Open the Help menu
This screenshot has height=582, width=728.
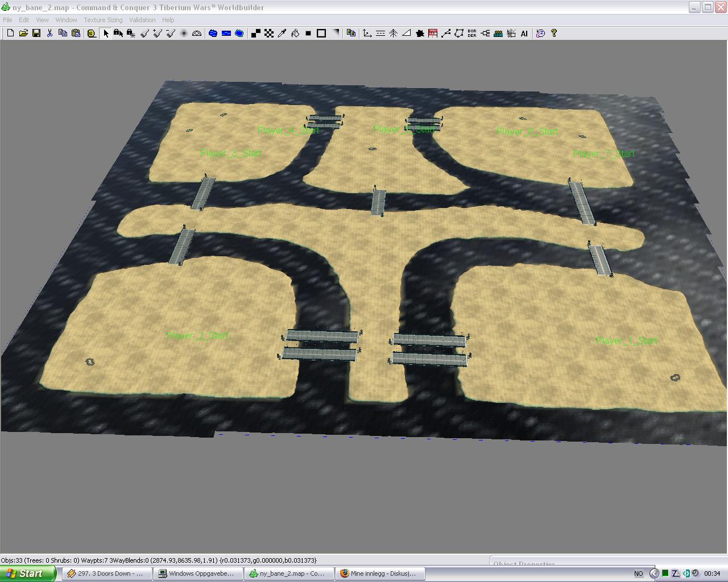[x=168, y=20]
